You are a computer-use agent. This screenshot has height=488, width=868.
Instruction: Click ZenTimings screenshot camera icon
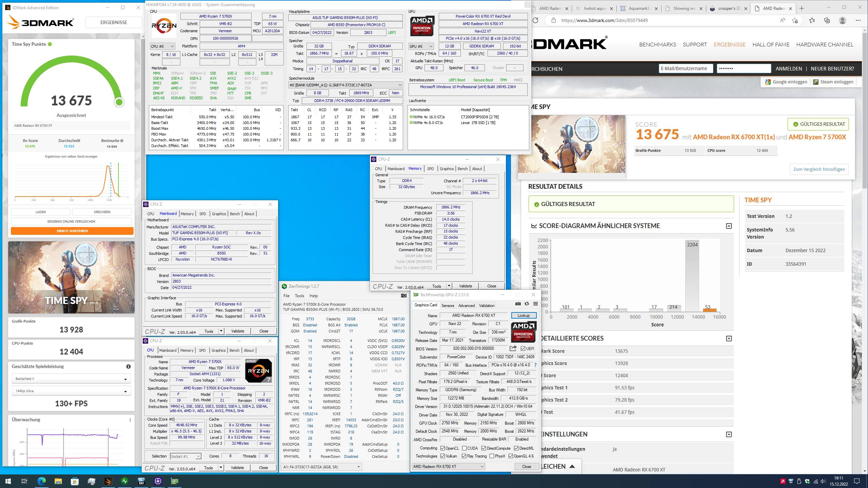coord(403,296)
